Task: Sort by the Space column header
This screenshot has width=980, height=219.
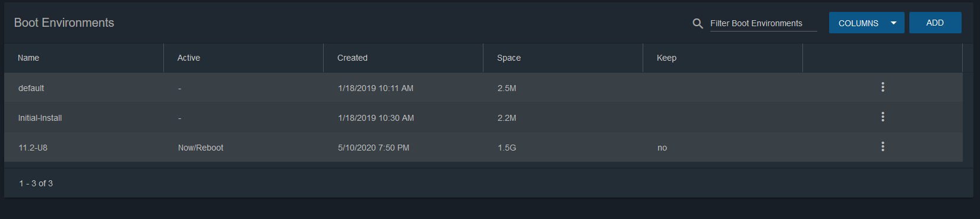Action: [509, 58]
